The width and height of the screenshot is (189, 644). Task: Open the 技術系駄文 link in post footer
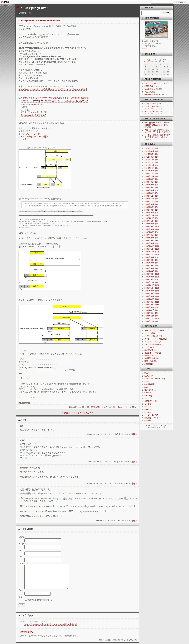click(95, 407)
